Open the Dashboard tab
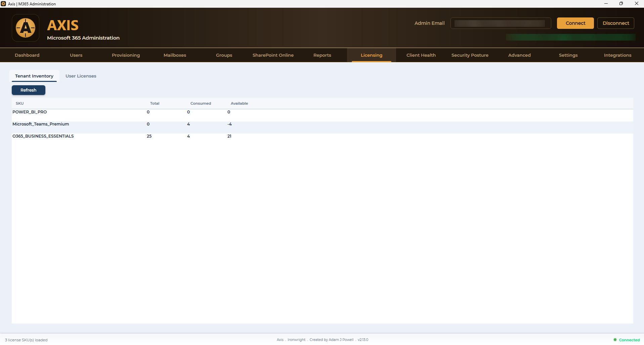 tap(27, 55)
